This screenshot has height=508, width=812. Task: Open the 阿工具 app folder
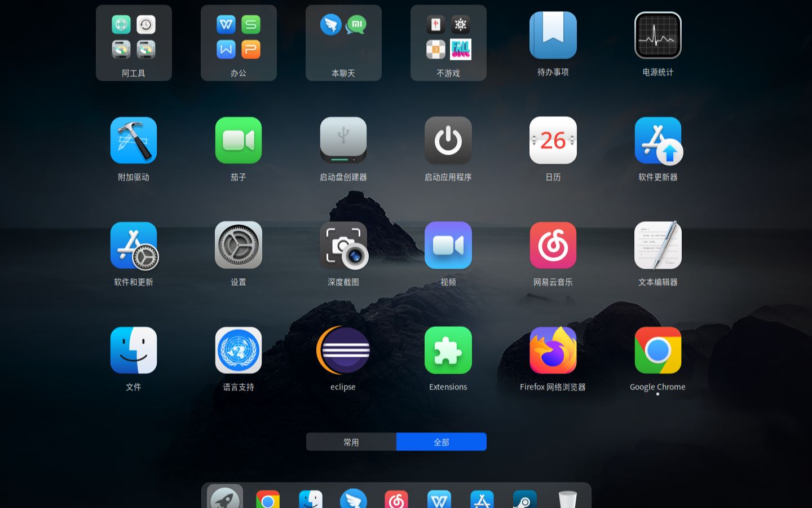tap(134, 43)
